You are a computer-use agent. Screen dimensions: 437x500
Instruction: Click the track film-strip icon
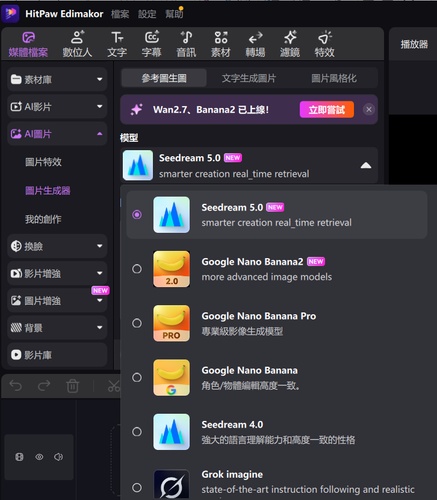19,457
